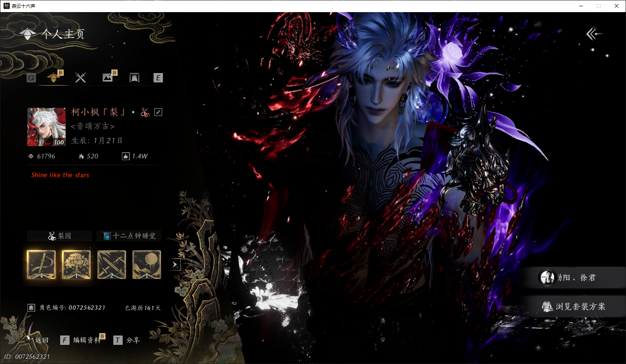Select the golden tree badge

77,265
